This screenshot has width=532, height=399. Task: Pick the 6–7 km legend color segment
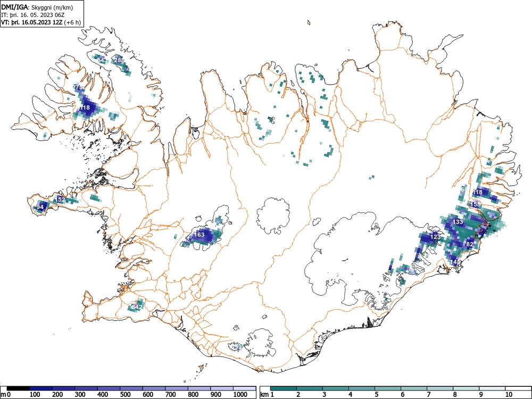(x=414, y=388)
